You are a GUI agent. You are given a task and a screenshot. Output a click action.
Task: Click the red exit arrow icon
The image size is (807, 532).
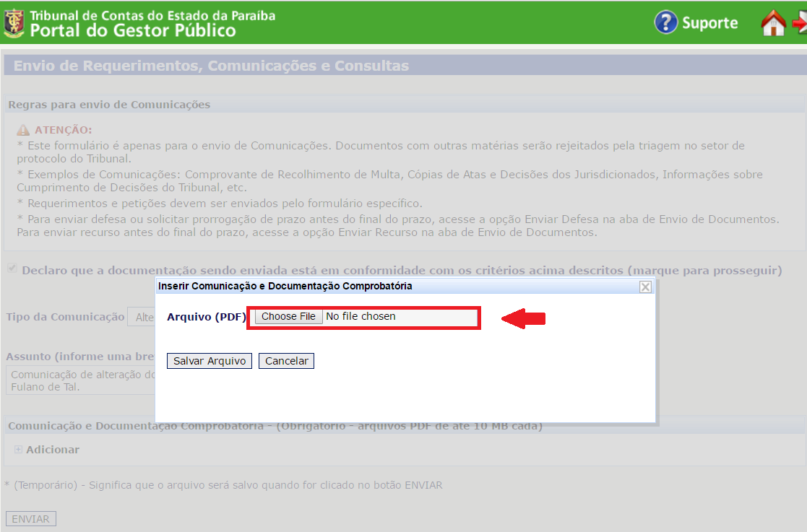799,23
